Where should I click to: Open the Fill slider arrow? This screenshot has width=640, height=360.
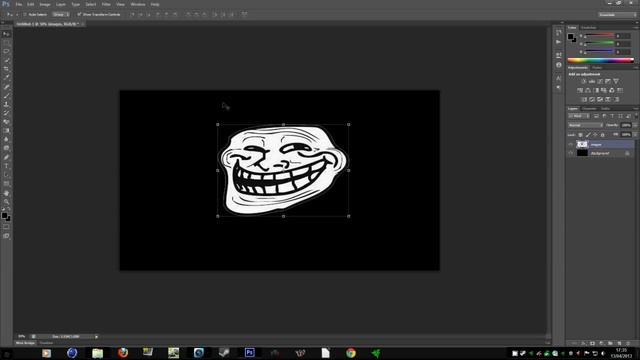pyautogui.click(x=635, y=134)
